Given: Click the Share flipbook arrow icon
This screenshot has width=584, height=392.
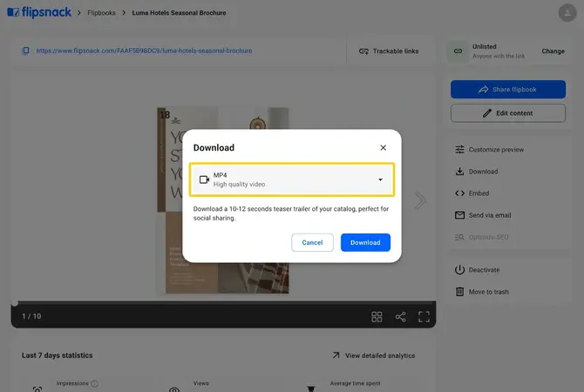Looking at the screenshot, I should [484, 90].
